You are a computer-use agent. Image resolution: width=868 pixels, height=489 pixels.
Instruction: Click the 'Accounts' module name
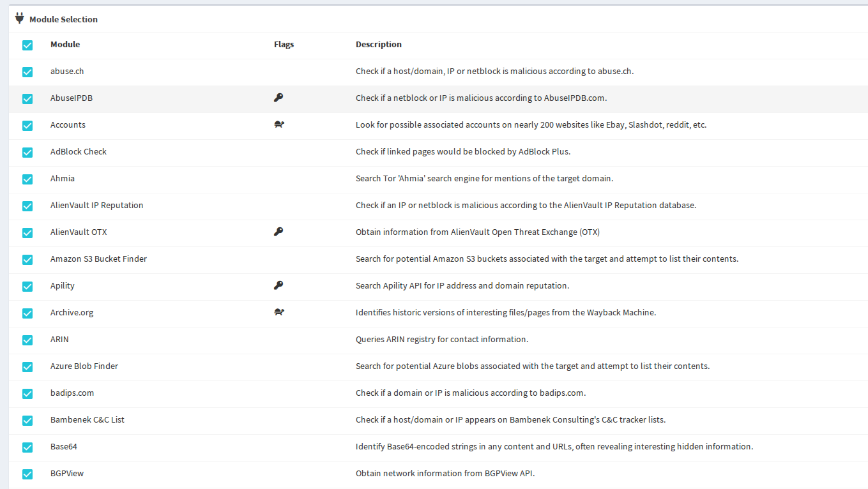coord(68,124)
